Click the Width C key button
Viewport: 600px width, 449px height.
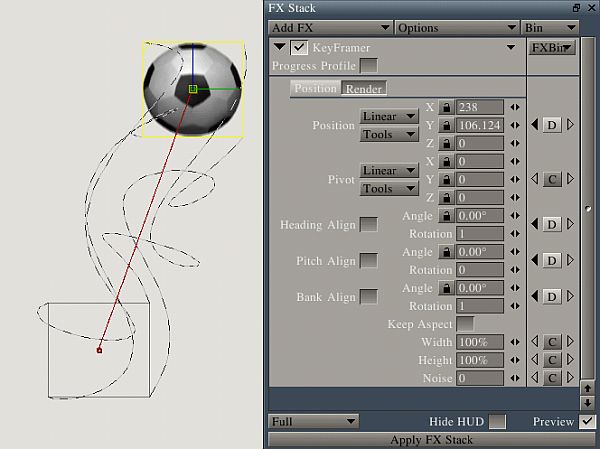pos(552,342)
